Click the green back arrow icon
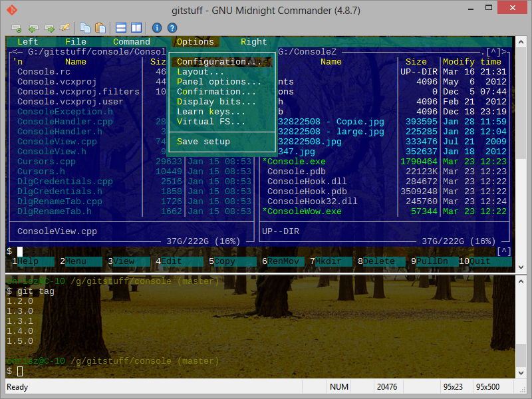 pos(32,28)
